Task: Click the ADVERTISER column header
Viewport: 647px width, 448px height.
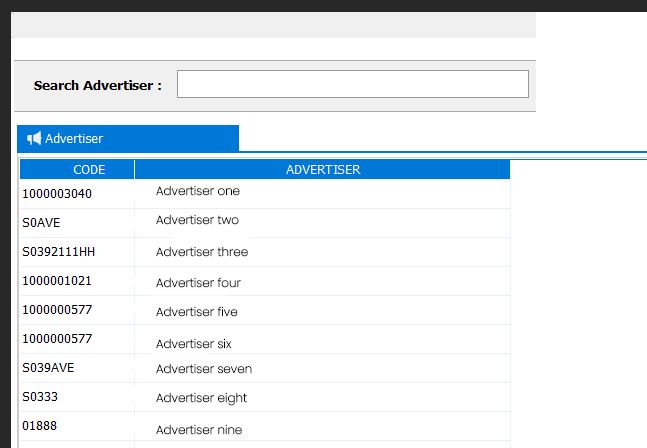Action: coord(322,170)
